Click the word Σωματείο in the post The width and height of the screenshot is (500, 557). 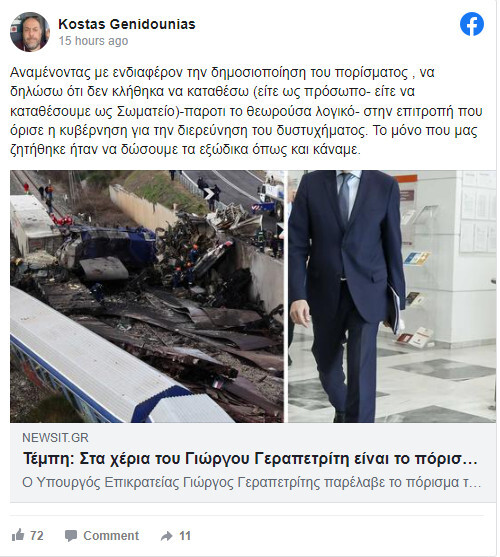pos(146,111)
